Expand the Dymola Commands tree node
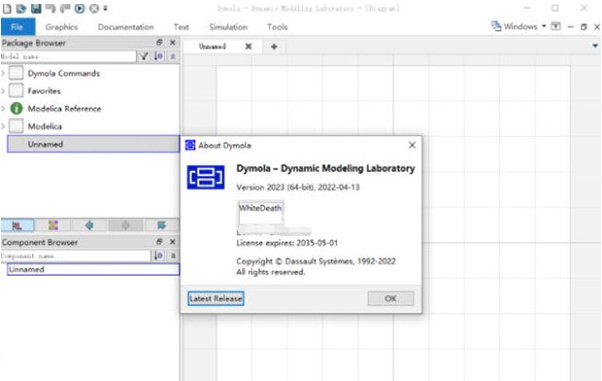The height and width of the screenshot is (381, 602). [3, 73]
